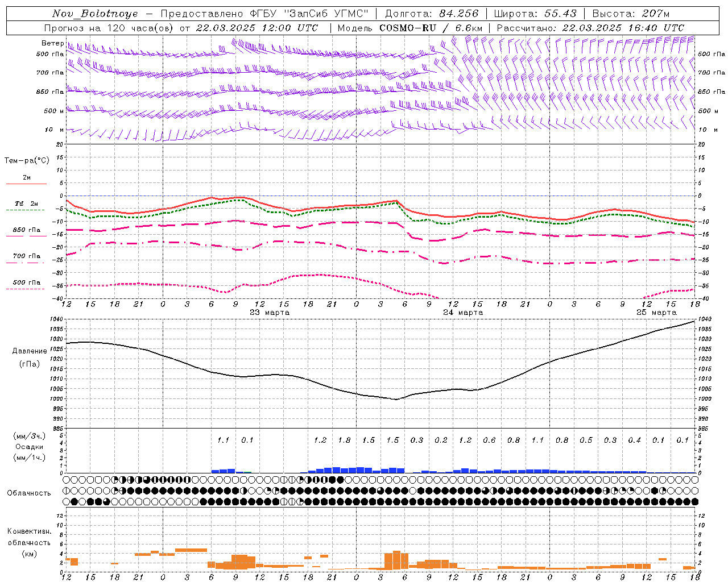
Task: Click the 'Тем-ра(°C)' temperature panel label
Action: [x=27, y=161]
